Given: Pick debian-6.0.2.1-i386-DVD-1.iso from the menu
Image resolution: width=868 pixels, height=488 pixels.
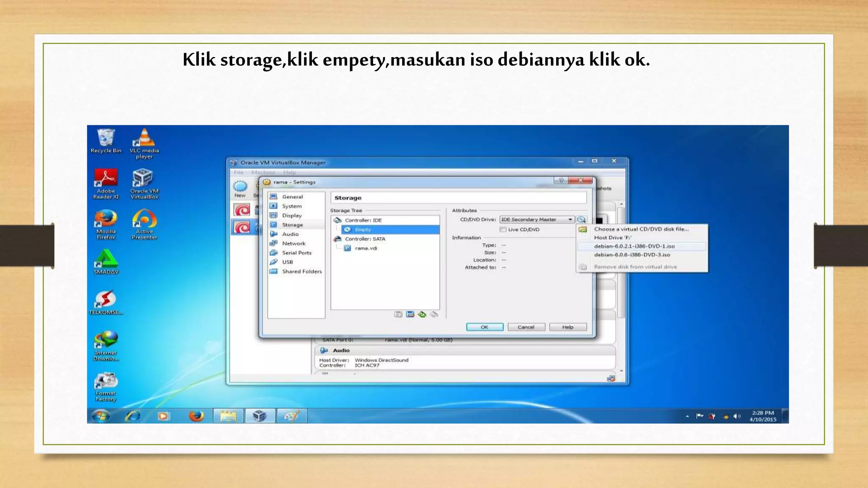Looking at the screenshot, I should (x=642, y=246).
